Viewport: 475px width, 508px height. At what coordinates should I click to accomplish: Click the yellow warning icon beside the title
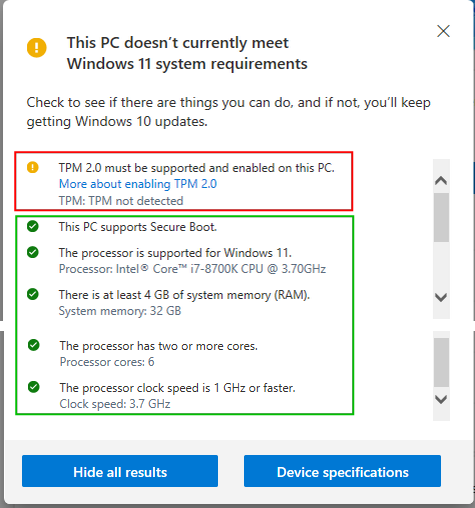pyautogui.click(x=37, y=48)
